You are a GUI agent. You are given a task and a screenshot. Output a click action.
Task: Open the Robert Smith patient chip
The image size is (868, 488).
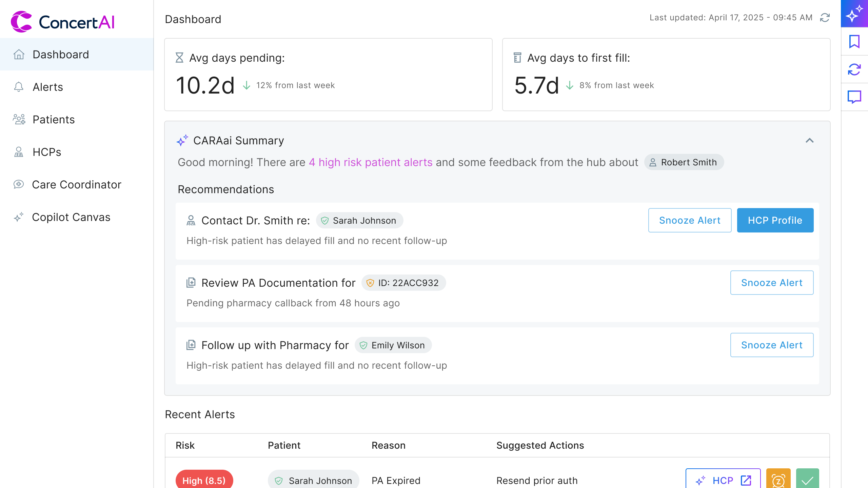pyautogui.click(x=684, y=162)
